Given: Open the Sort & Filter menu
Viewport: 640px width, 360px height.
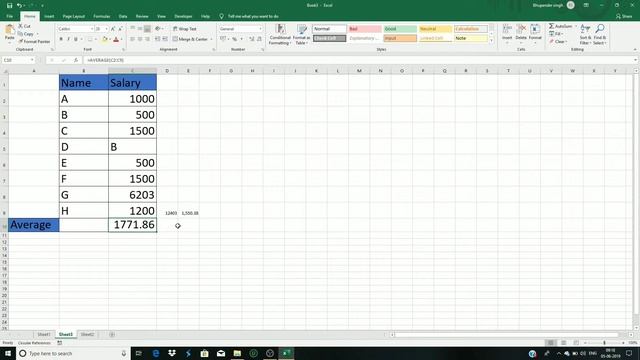Looking at the screenshot, I should [x=585, y=34].
